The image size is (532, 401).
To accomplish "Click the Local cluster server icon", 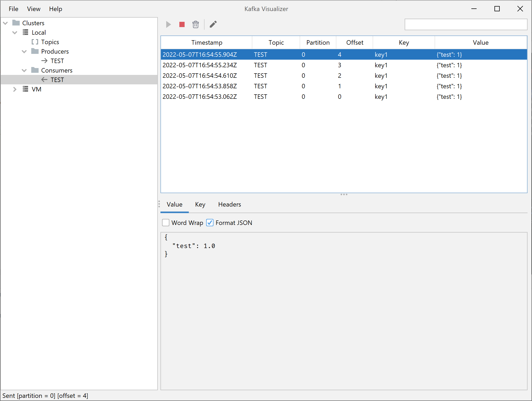I will (x=25, y=32).
